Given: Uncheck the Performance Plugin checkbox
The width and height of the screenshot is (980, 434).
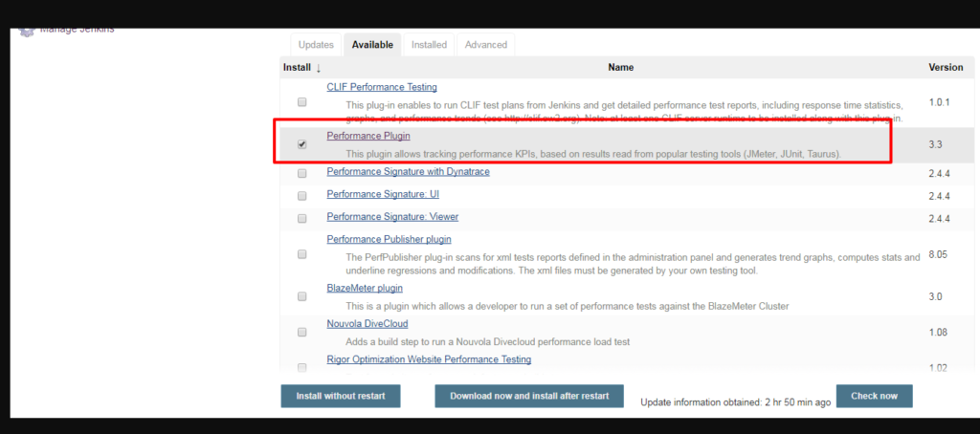Looking at the screenshot, I should (301, 144).
